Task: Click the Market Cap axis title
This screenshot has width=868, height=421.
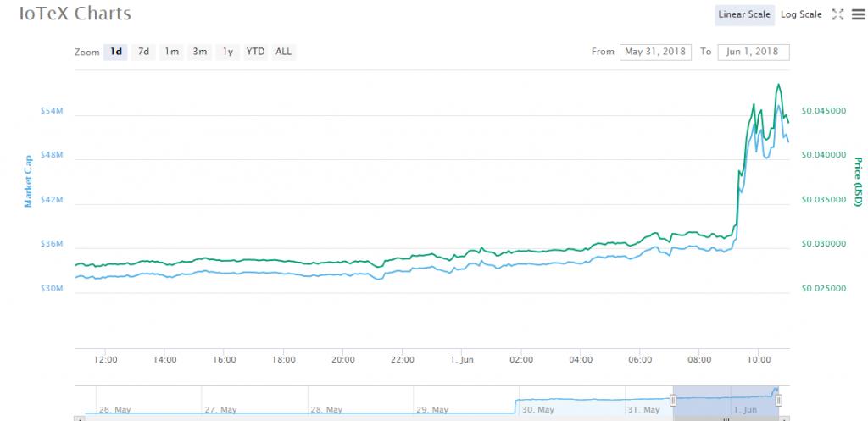Action: pyautogui.click(x=28, y=181)
